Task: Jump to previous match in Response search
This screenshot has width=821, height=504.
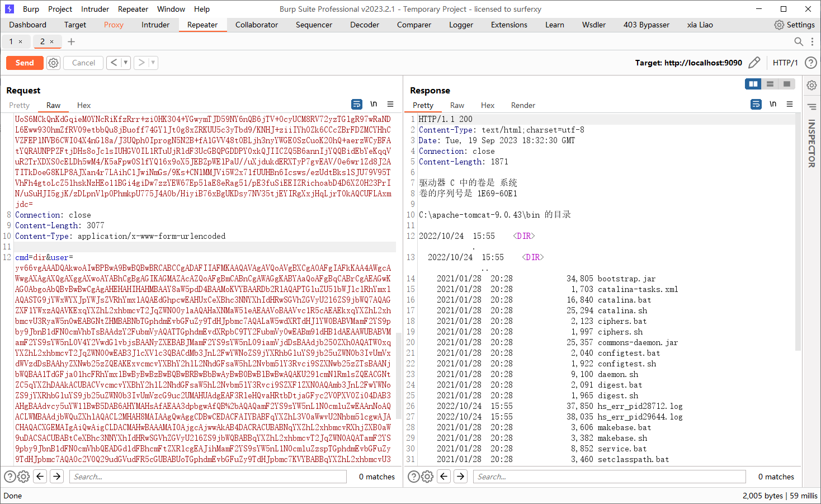Action: point(444,477)
